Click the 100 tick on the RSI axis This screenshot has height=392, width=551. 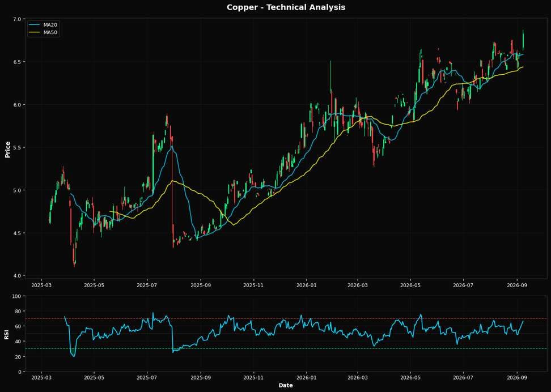[17, 296]
